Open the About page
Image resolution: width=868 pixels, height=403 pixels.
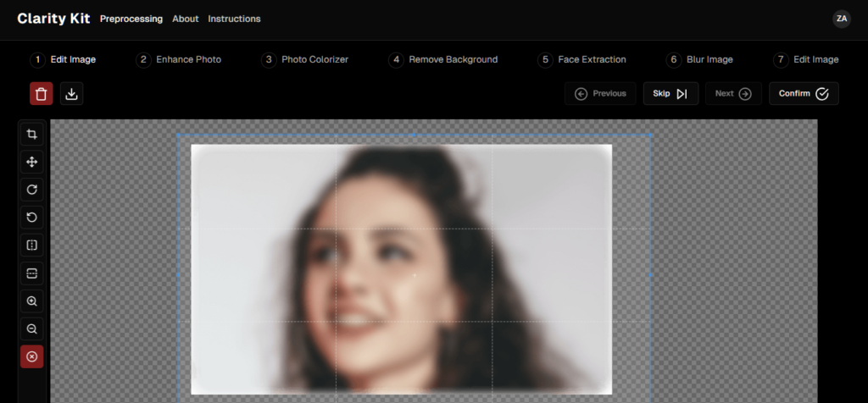185,19
